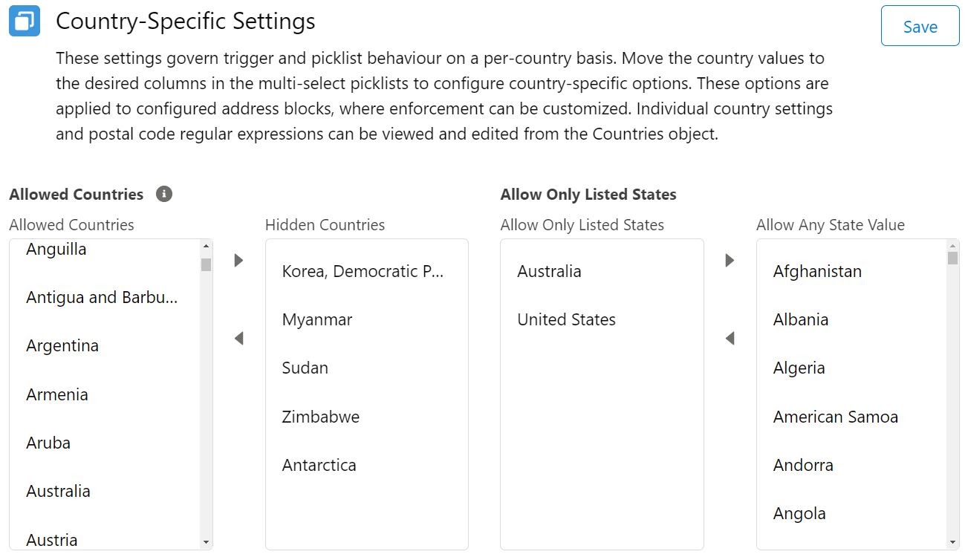Screen dimensions: 968x560
Task: Move selection back to Allowed Countries with left arrow
Action: pyautogui.click(x=238, y=339)
